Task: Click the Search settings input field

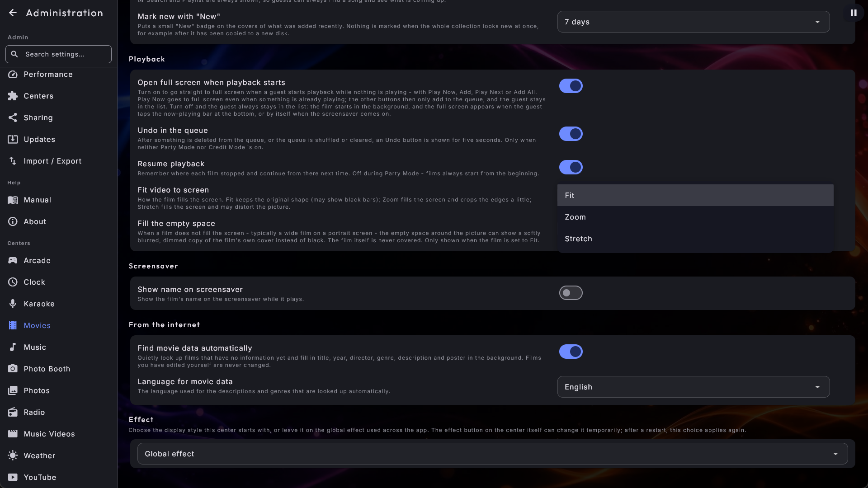Action: pyautogui.click(x=58, y=54)
